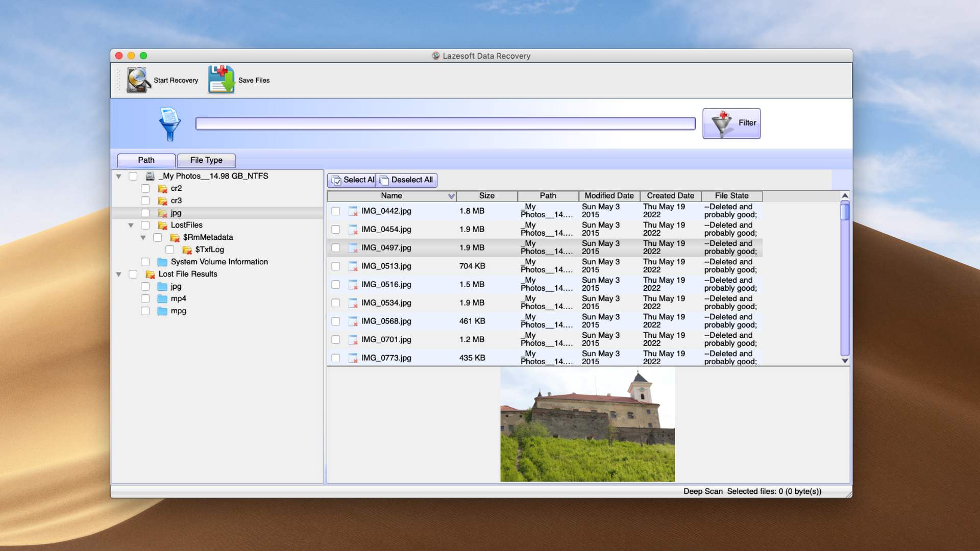The height and width of the screenshot is (551, 980).
Task: Select the checkbox for IMG_0568.jpg
Action: pos(336,321)
